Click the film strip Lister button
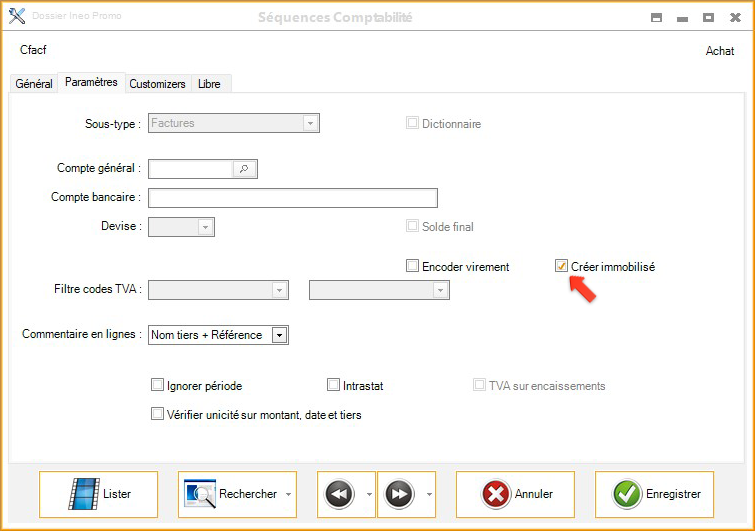This screenshot has height=531, width=755. tap(98, 494)
